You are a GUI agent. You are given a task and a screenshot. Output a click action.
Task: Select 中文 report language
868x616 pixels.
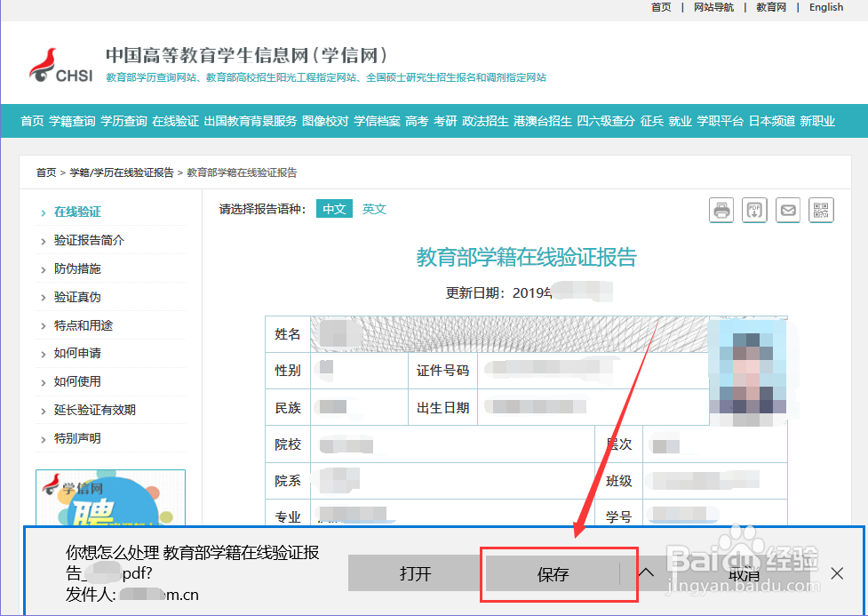[x=334, y=209]
